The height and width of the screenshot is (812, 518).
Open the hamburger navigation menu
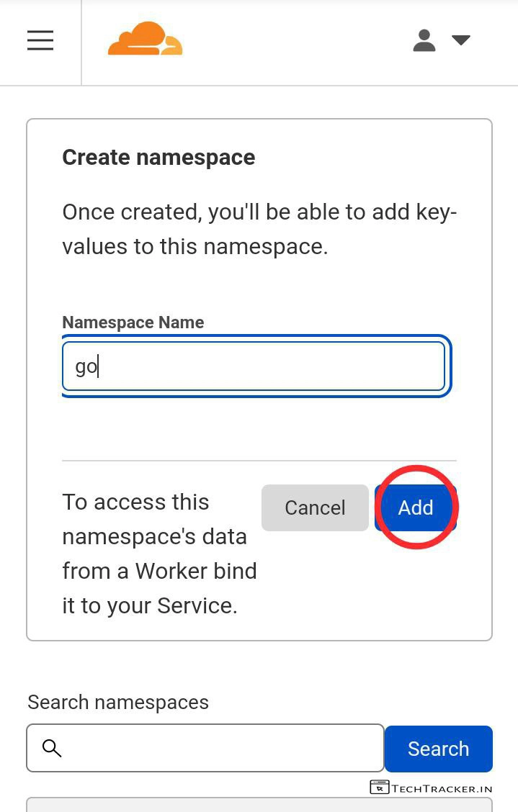coord(40,40)
